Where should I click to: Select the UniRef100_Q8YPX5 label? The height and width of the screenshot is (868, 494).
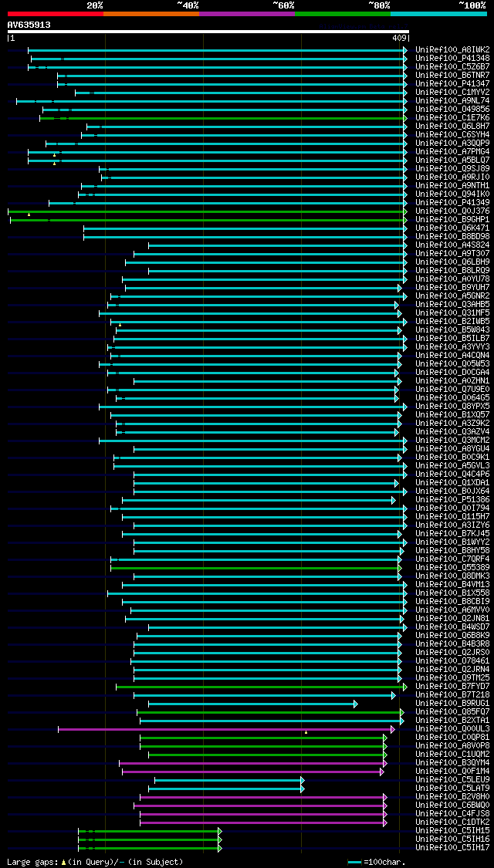tap(452, 407)
